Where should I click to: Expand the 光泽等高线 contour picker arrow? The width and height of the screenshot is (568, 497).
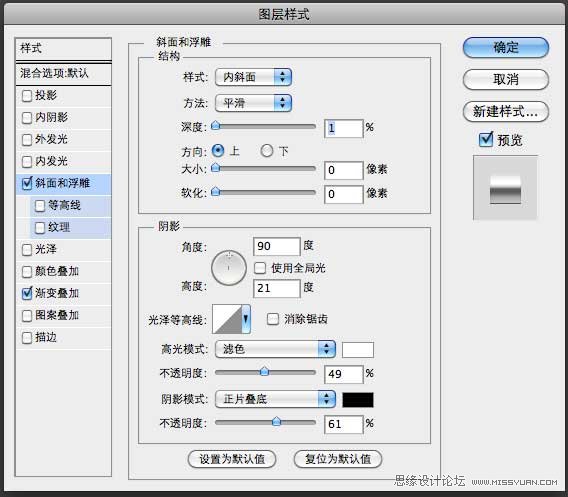246,319
